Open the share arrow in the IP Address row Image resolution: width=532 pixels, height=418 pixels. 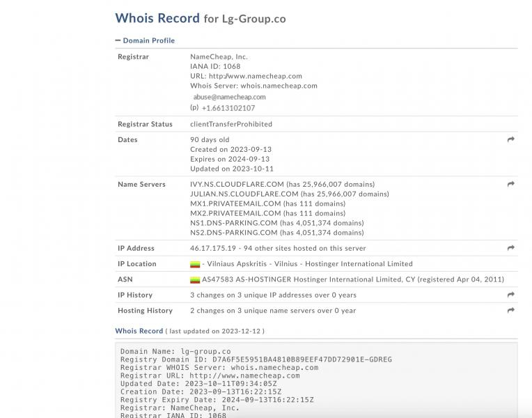click(510, 248)
